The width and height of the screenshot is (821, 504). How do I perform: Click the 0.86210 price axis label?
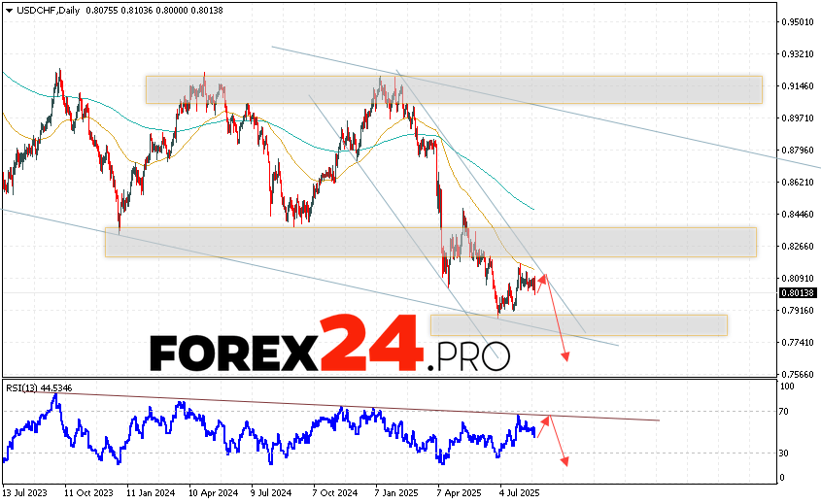click(799, 182)
